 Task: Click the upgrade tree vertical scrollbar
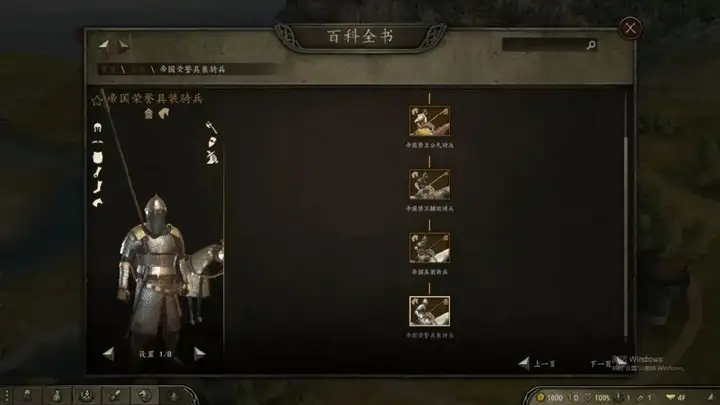click(x=625, y=236)
